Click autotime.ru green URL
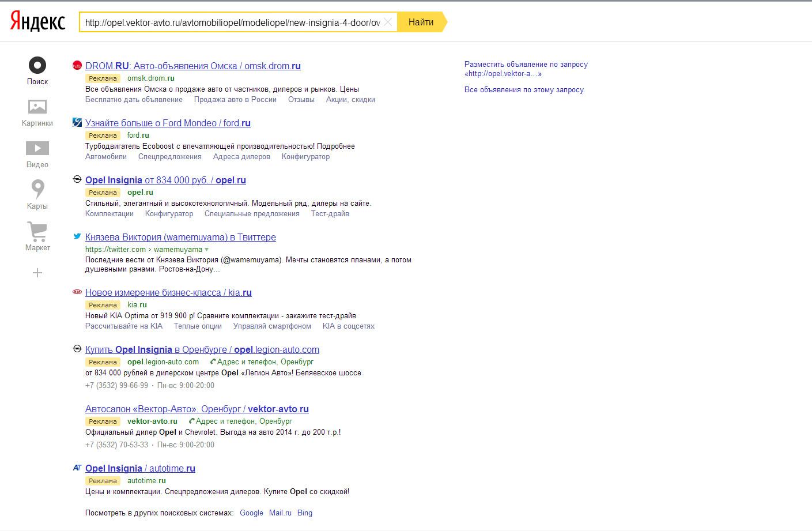This screenshot has height=531, width=812. tap(146, 481)
